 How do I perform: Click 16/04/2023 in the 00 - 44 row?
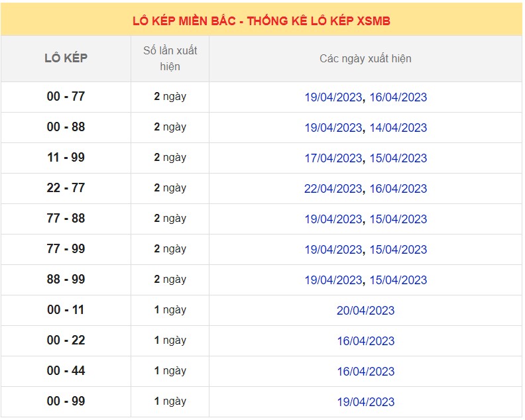(365, 372)
